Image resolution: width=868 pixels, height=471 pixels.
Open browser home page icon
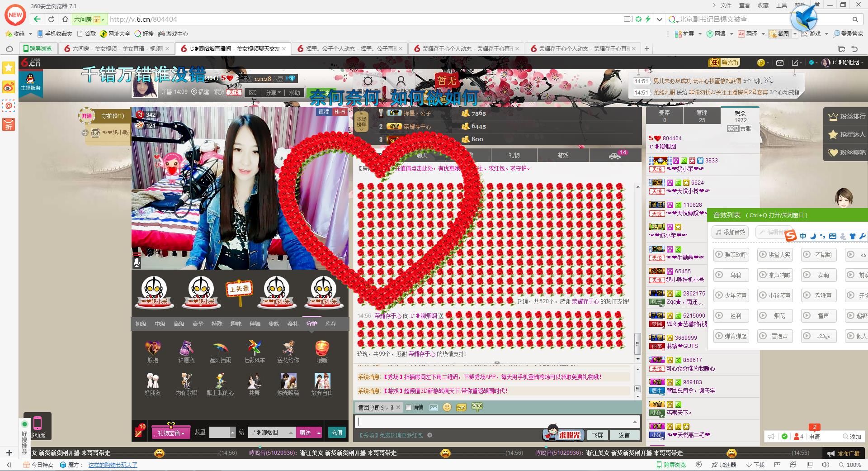(x=65, y=19)
